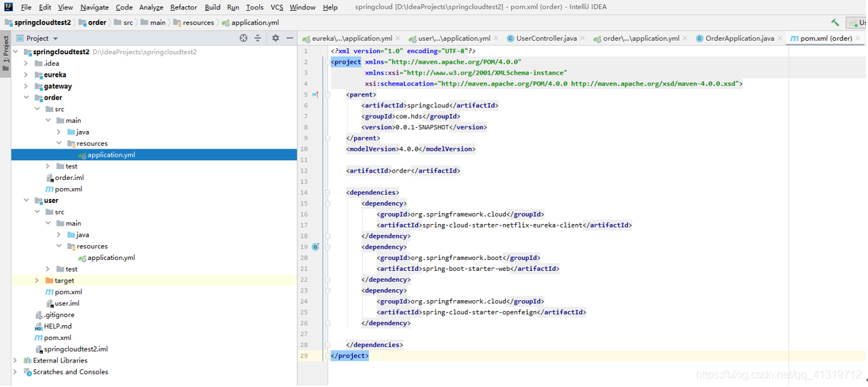This screenshot has width=868, height=387.
Task: Switch to UserController.java tab
Action: point(546,39)
